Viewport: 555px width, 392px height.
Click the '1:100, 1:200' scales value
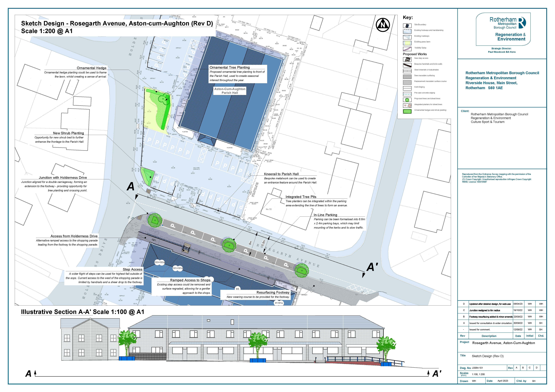478,374
